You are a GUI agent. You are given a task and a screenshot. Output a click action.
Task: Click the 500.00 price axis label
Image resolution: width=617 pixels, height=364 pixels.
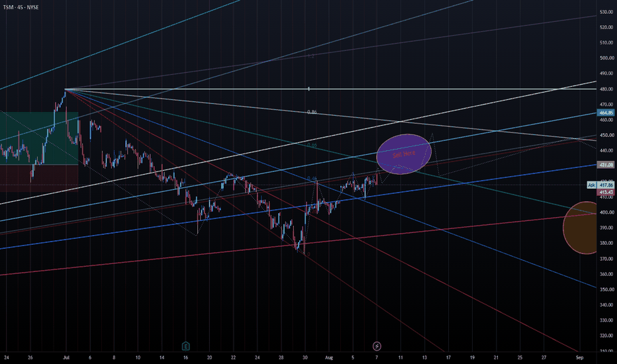click(x=606, y=58)
